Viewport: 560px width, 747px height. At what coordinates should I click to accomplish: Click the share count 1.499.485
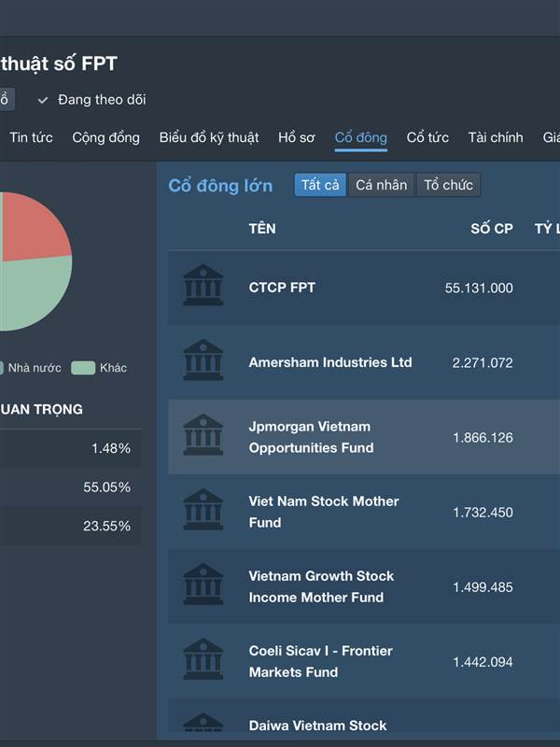(x=483, y=587)
